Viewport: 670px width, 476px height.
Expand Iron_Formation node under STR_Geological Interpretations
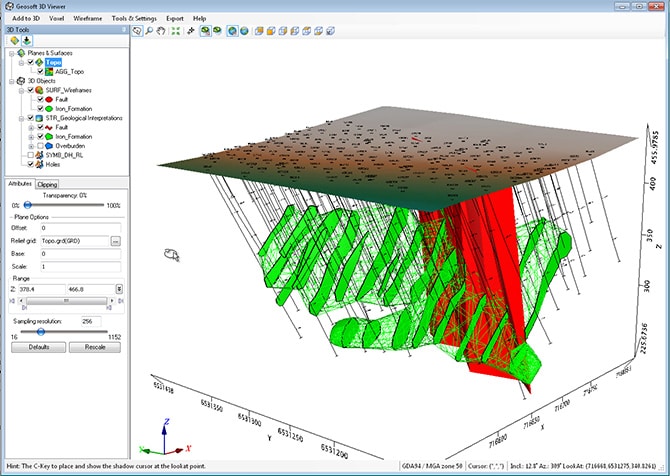31,137
